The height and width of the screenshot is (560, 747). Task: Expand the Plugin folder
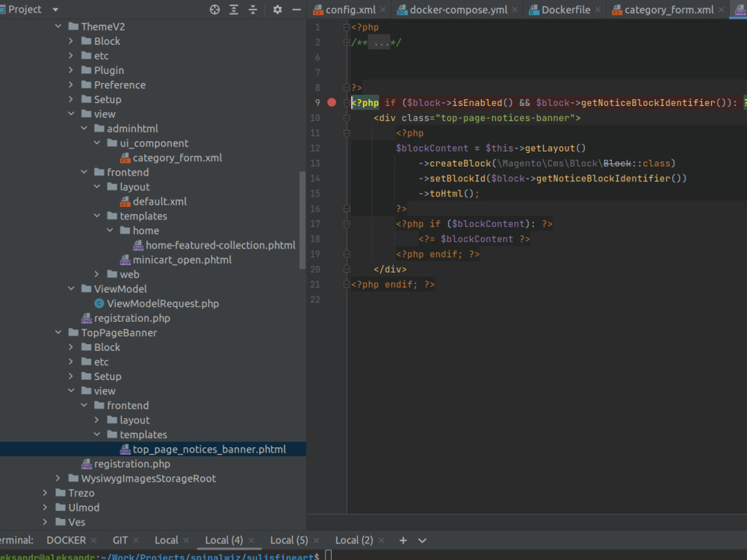click(71, 70)
